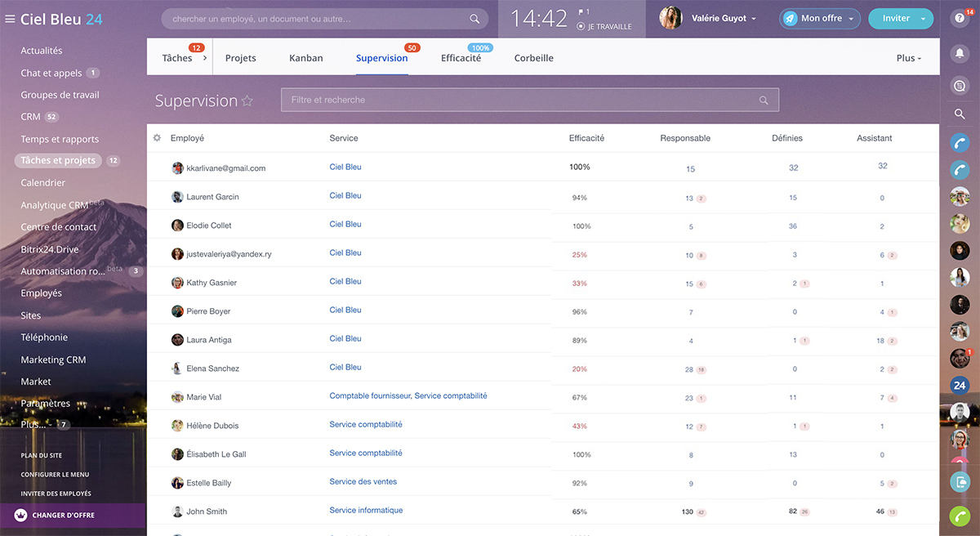Viewport: 980px width, 536px height.
Task: Switch to the Kanban tab
Action: point(305,58)
